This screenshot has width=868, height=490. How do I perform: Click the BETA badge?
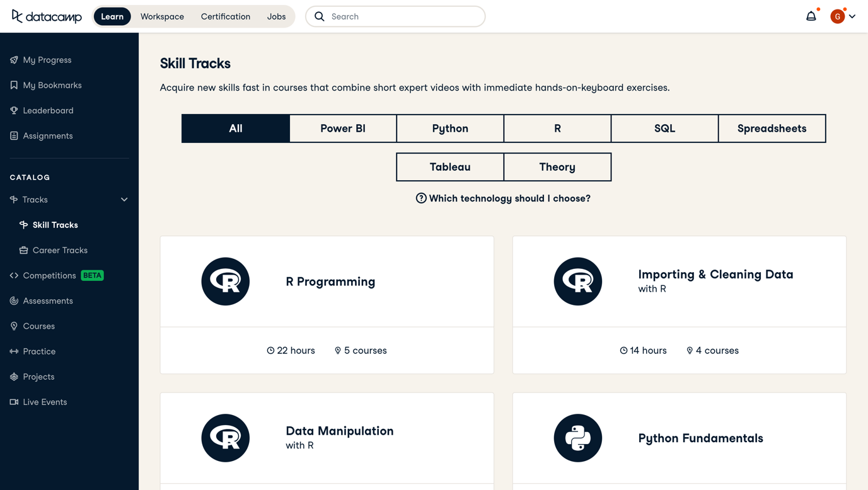coord(92,275)
